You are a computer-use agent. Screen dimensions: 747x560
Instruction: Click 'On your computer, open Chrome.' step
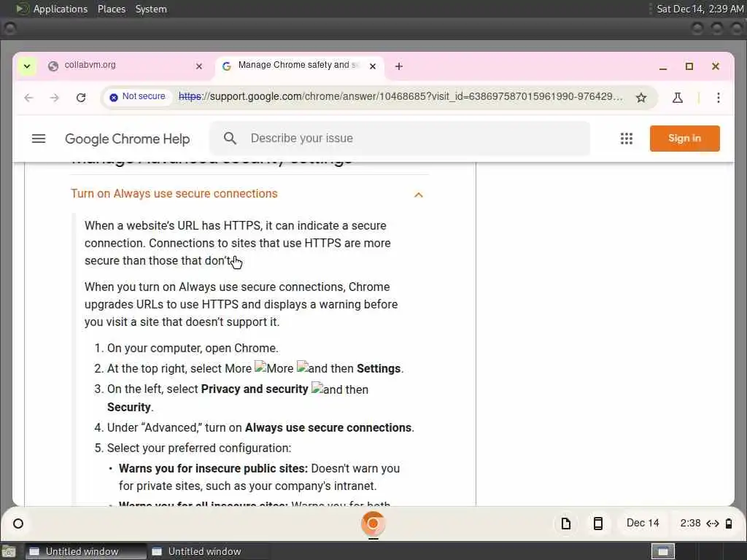point(193,348)
